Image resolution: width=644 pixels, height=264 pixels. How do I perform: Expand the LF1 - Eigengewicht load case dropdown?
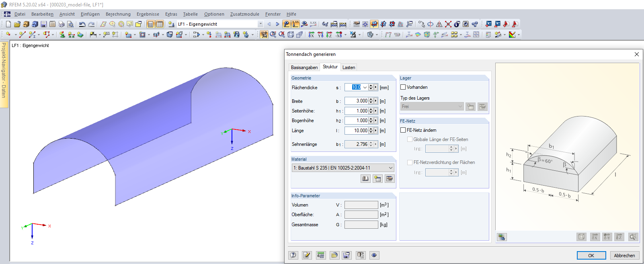pos(260,24)
